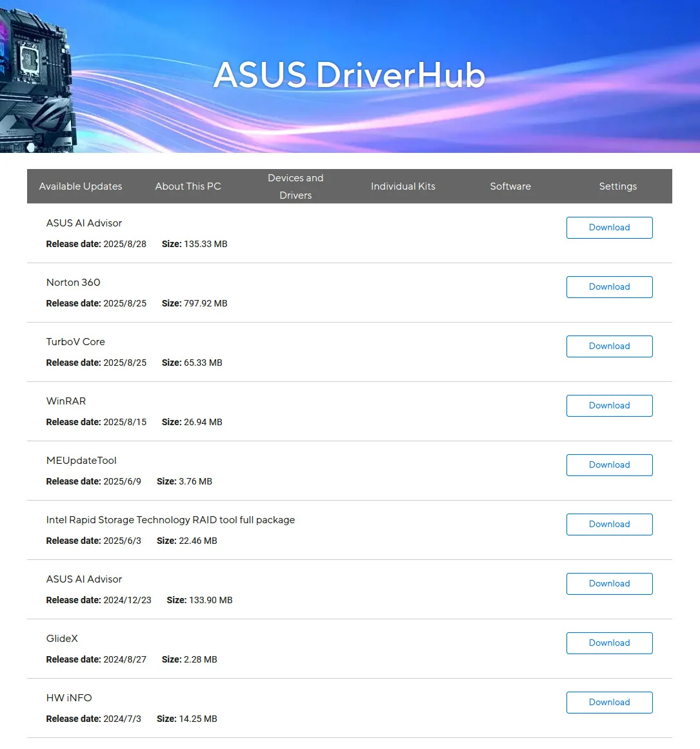The width and height of the screenshot is (700, 749).
Task: Click the 26.94 MB size value
Action: tap(203, 423)
